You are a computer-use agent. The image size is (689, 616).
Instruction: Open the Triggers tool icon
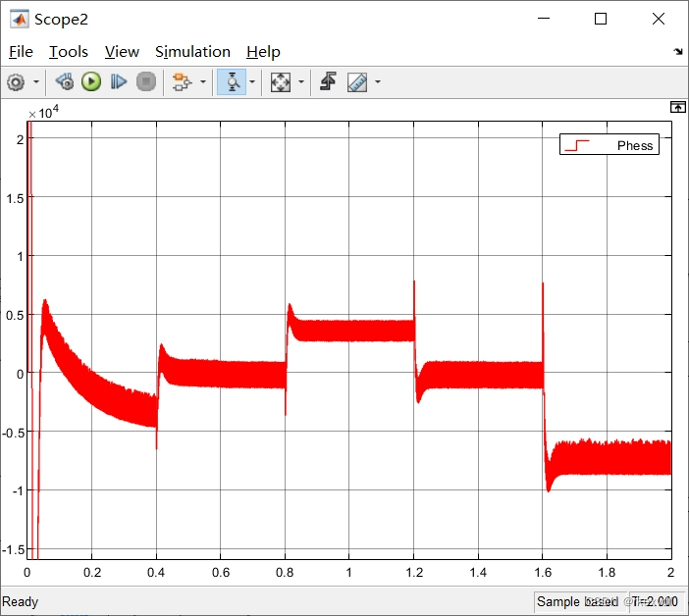328,81
